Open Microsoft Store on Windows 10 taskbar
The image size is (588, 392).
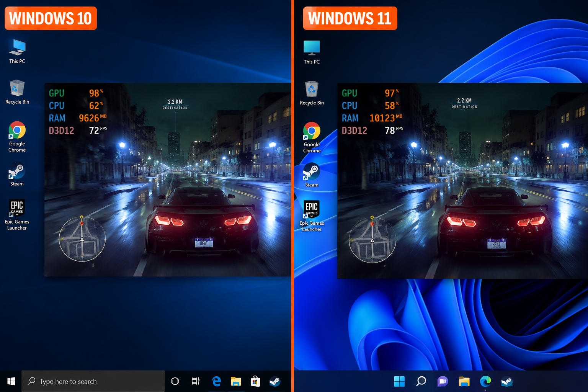click(x=255, y=381)
